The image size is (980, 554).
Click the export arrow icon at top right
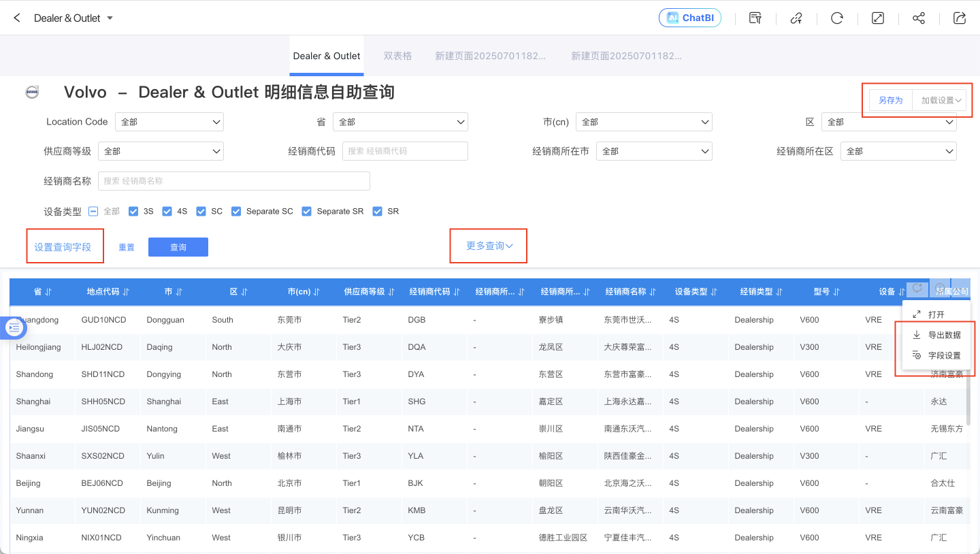tap(960, 18)
